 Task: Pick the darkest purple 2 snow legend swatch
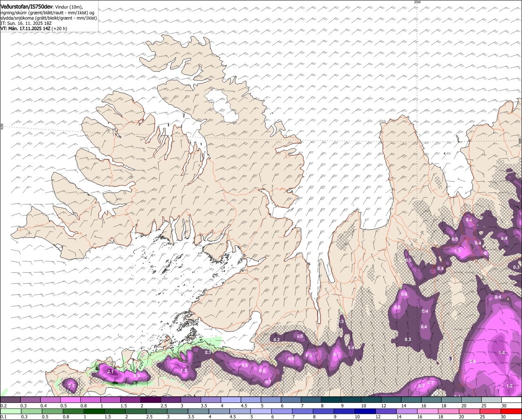pyautogui.click(x=151, y=400)
